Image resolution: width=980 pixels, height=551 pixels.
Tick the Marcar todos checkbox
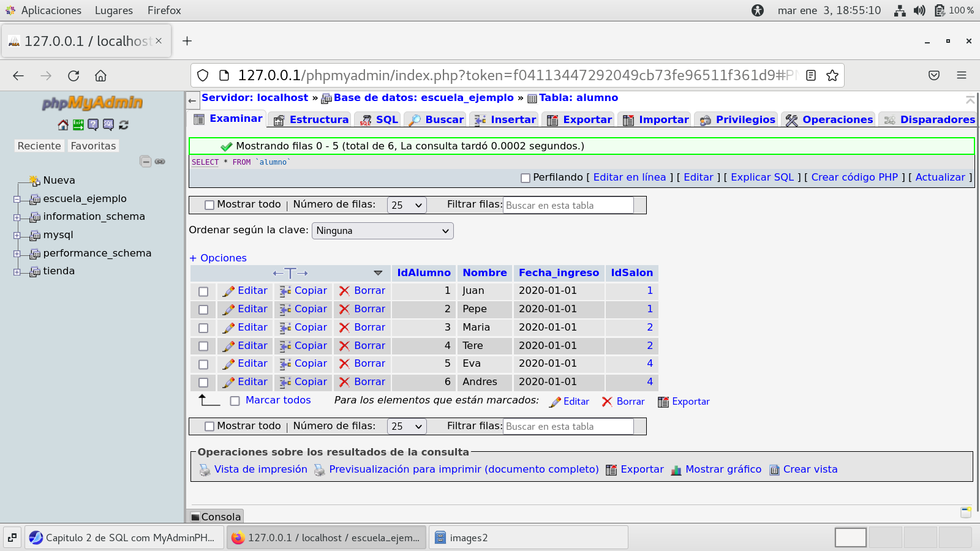click(235, 401)
